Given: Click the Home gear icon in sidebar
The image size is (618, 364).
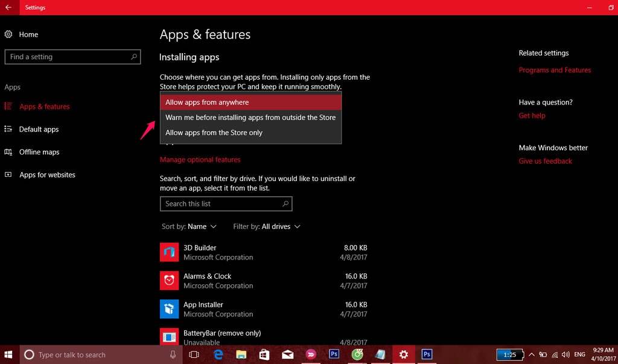Looking at the screenshot, I should (8, 34).
